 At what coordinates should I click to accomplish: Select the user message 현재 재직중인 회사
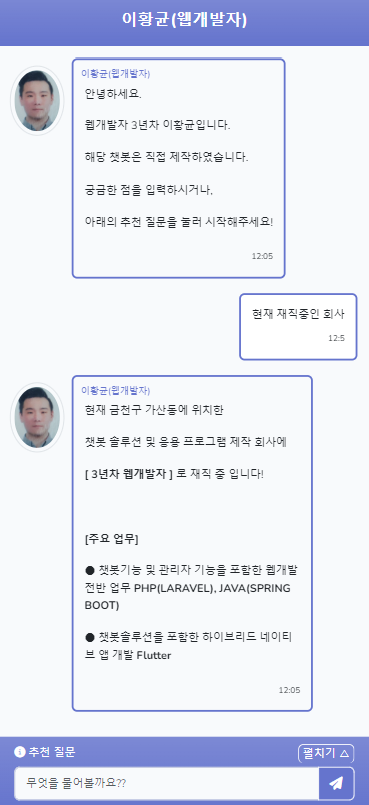(x=298, y=314)
